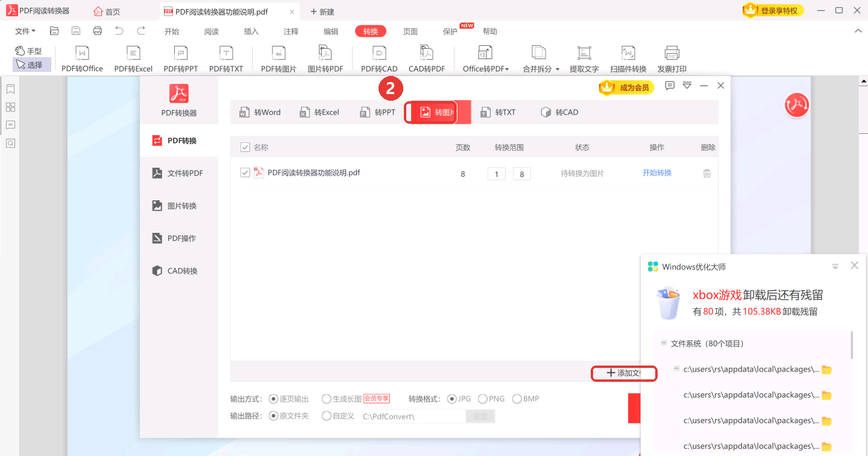Undo the last action with the undo arrow

pos(119,31)
